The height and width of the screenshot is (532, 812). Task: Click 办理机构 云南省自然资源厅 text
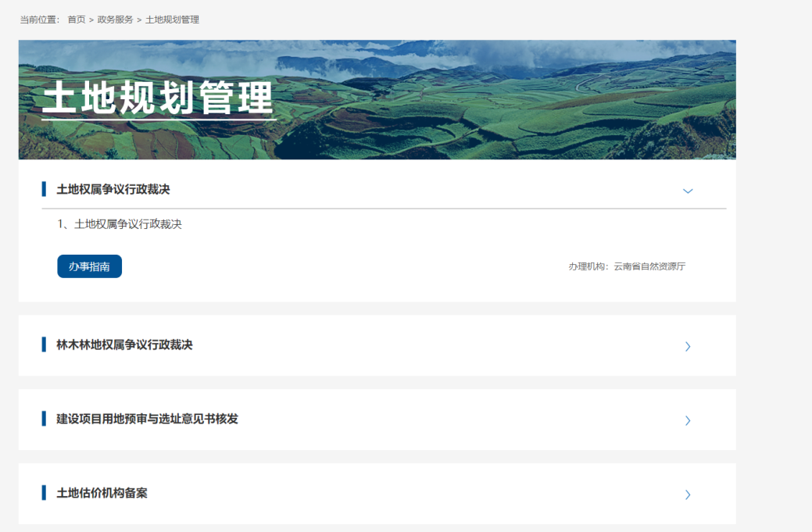point(627,266)
